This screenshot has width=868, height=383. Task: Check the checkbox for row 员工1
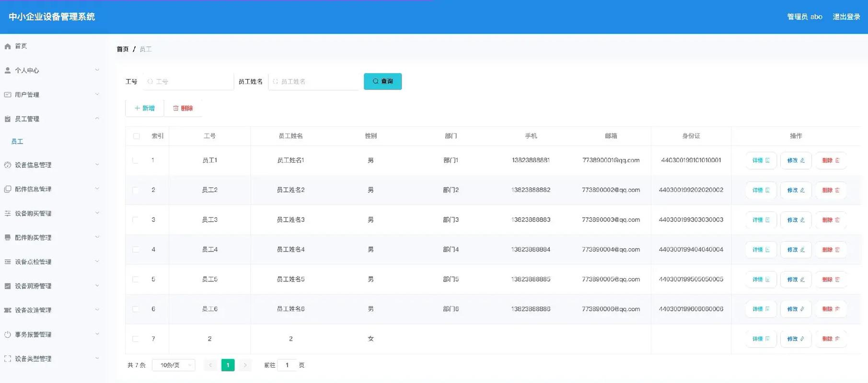(x=136, y=160)
